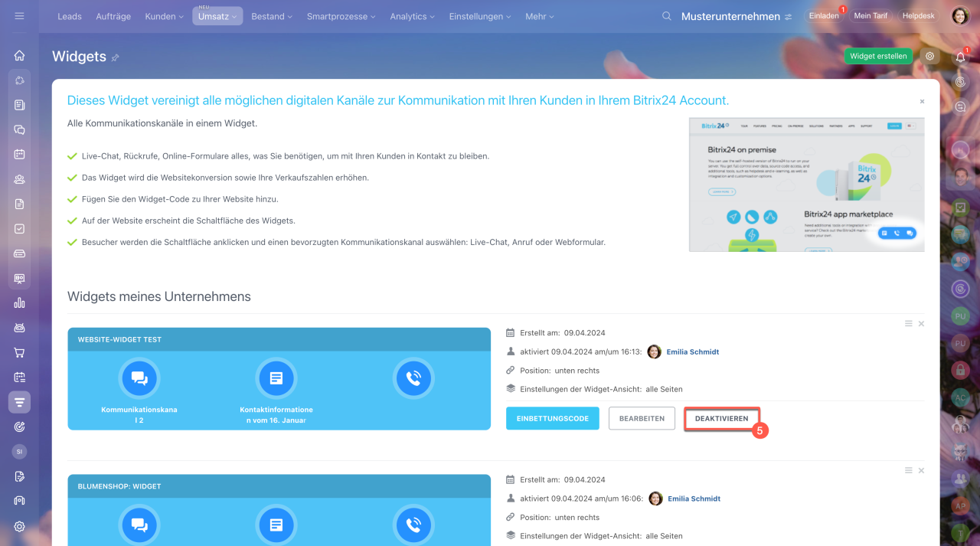
Task: Click Kontaktinformationen form icon in Website-Widget Test
Action: 276,378
